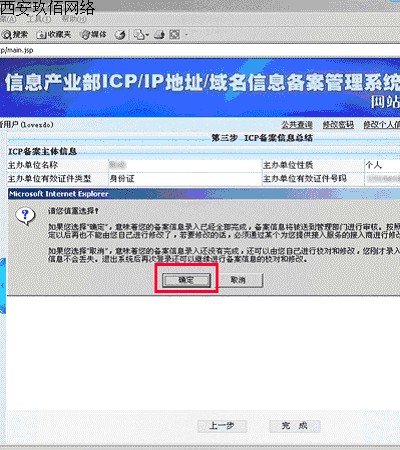Click the 媒体 media toolbar icon
Screen dimensions: 400x450
click(x=94, y=34)
